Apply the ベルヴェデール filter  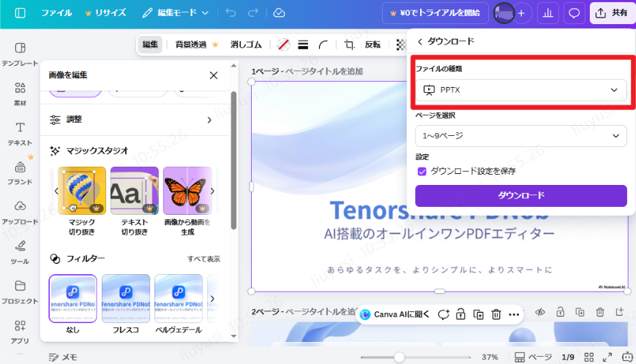[179, 298]
